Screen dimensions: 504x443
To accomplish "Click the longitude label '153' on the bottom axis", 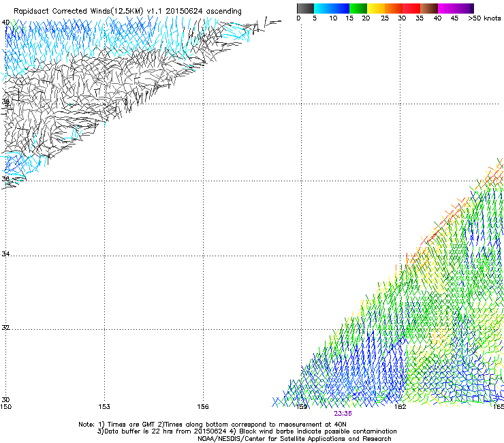I will [104, 407].
